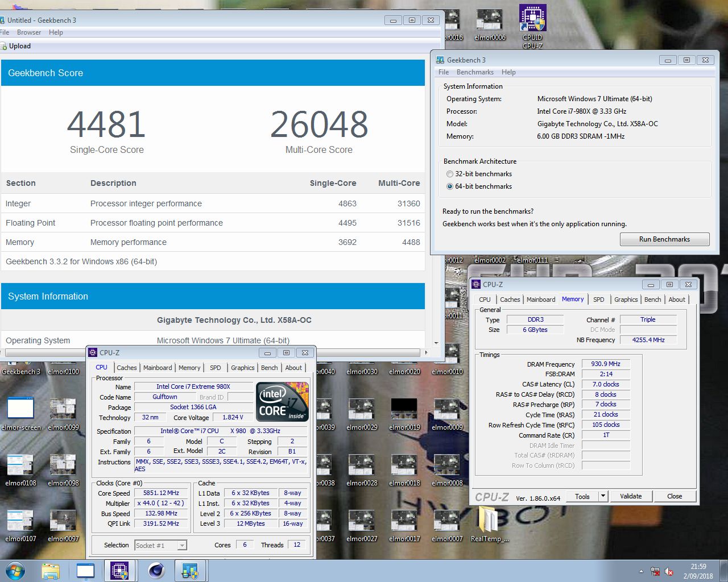Open the elmor0097 desktop image
This screenshot has width=728, height=582.
(63, 525)
